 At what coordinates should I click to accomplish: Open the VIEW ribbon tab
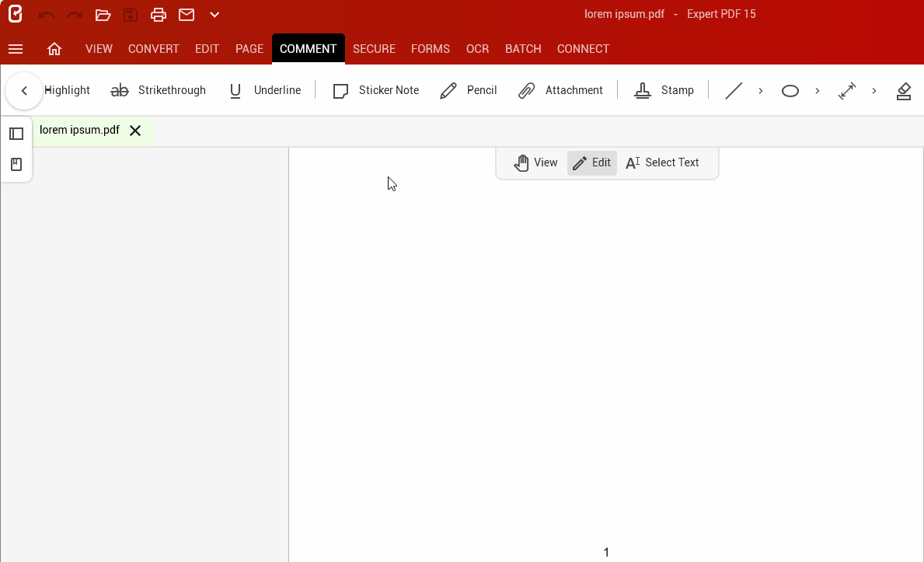pos(99,49)
